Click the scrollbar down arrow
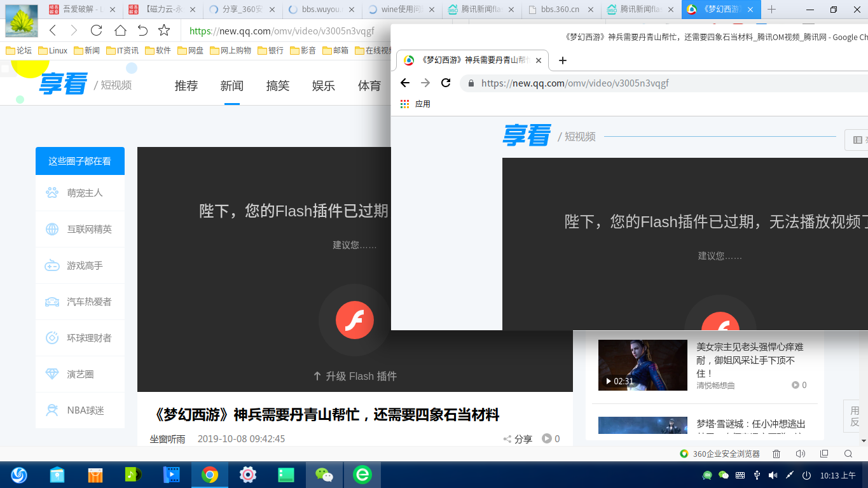 [x=864, y=440]
